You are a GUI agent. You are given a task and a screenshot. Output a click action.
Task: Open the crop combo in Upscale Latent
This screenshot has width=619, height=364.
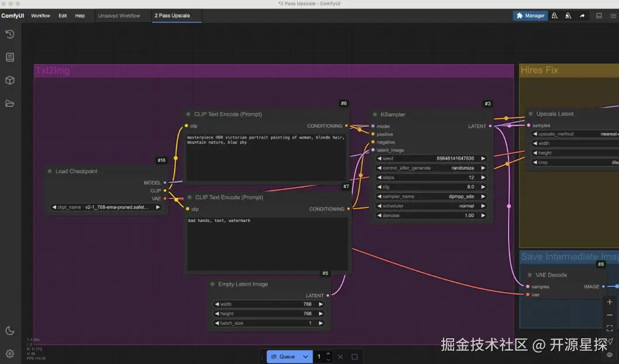(x=575, y=162)
